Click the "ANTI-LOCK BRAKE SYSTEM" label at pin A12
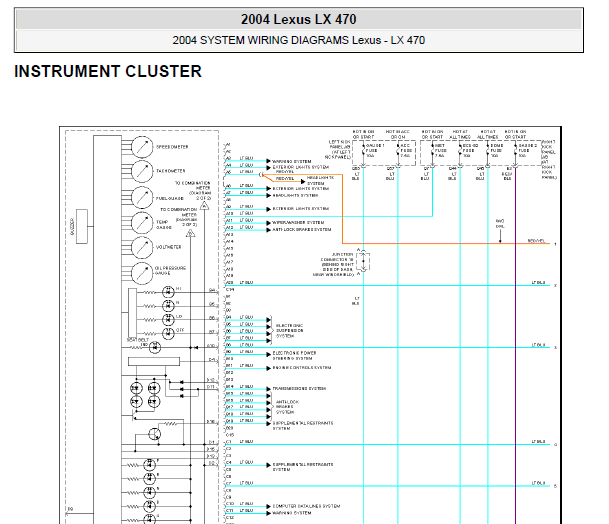This screenshot has height=524, width=609. click(302, 230)
